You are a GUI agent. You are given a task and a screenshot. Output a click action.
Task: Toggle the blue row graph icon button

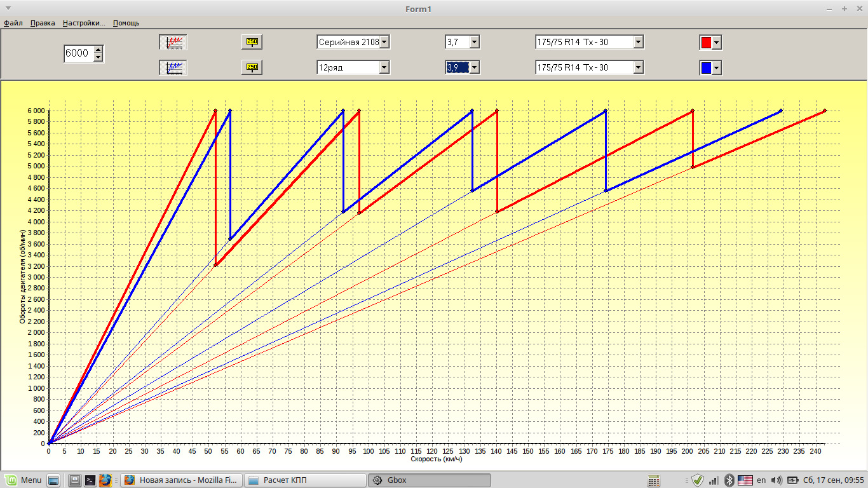pyautogui.click(x=173, y=67)
